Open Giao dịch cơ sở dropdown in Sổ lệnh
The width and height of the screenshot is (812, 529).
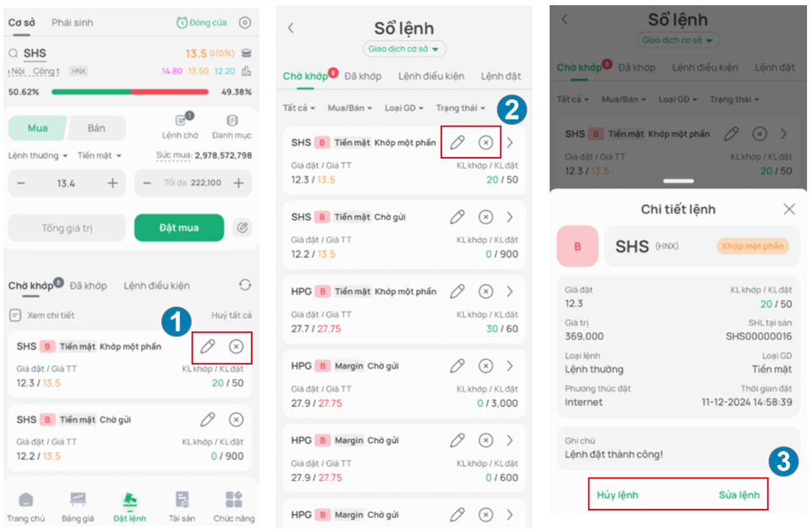tap(404, 49)
